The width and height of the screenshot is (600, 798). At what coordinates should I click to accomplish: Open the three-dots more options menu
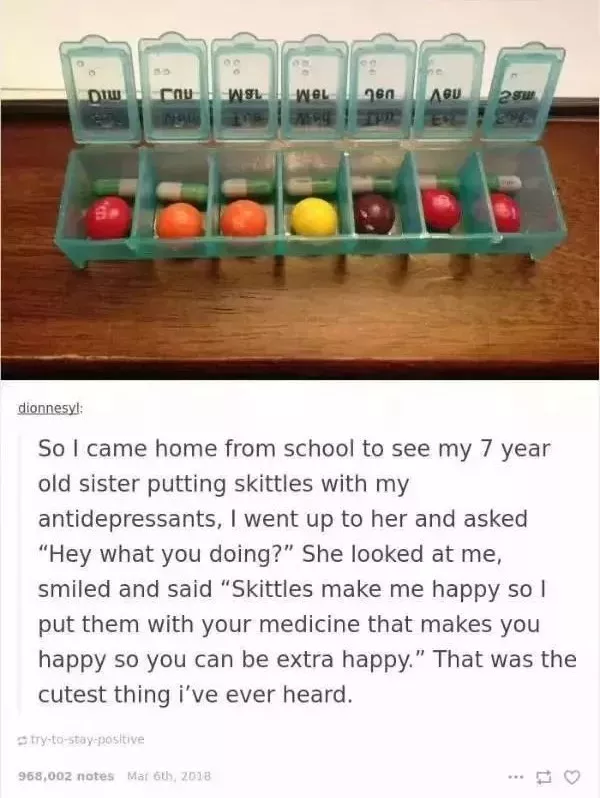(520, 777)
